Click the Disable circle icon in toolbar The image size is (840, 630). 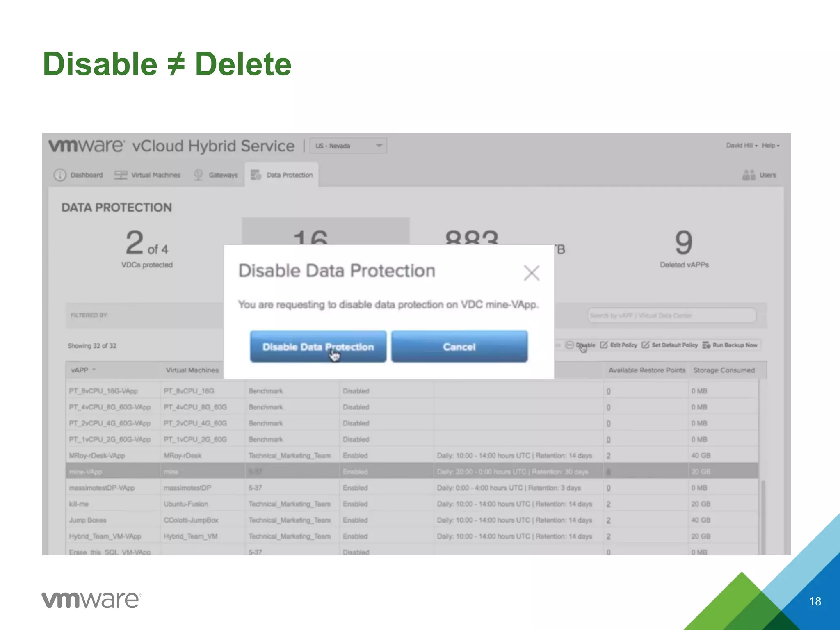point(569,345)
